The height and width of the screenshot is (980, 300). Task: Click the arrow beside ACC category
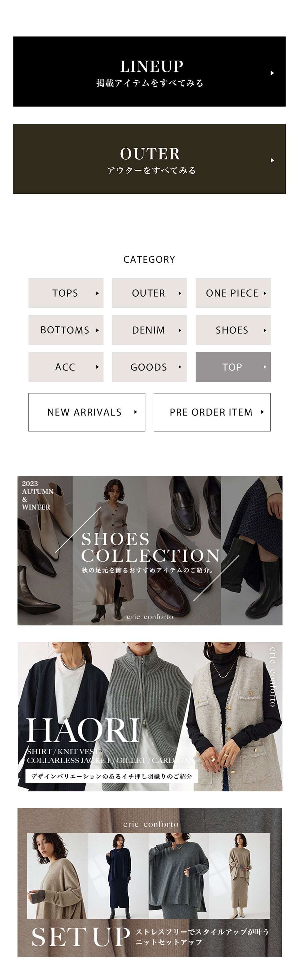pos(97,367)
